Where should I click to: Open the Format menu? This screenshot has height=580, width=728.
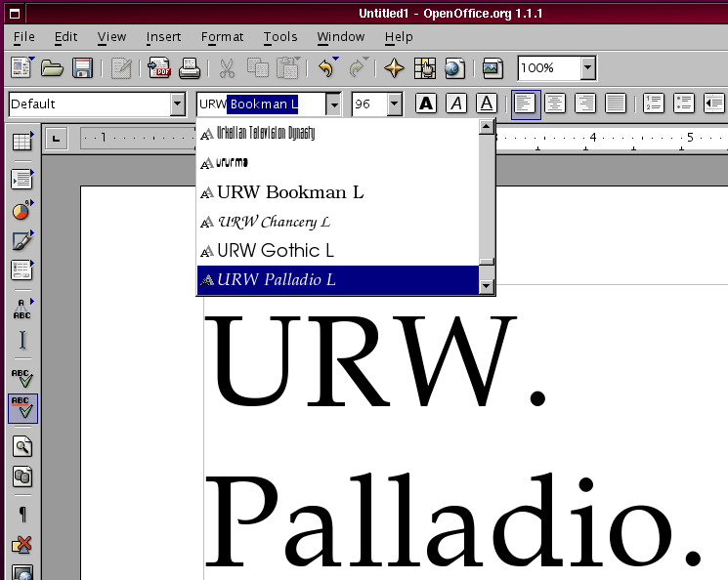tap(222, 37)
